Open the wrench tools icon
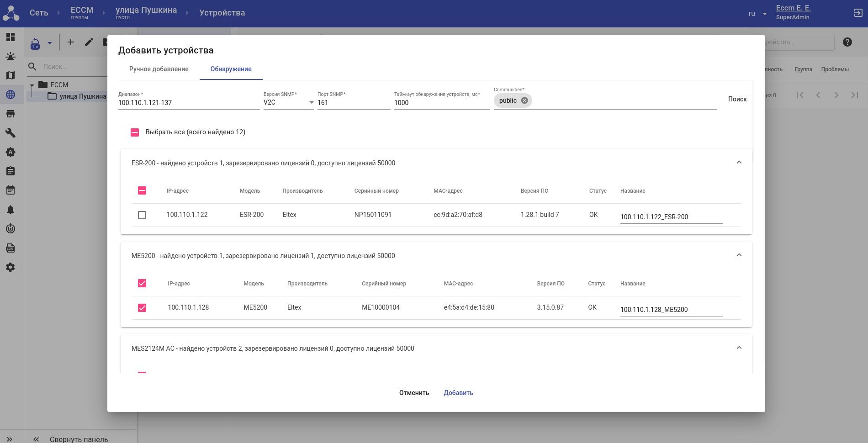 tap(11, 133)
